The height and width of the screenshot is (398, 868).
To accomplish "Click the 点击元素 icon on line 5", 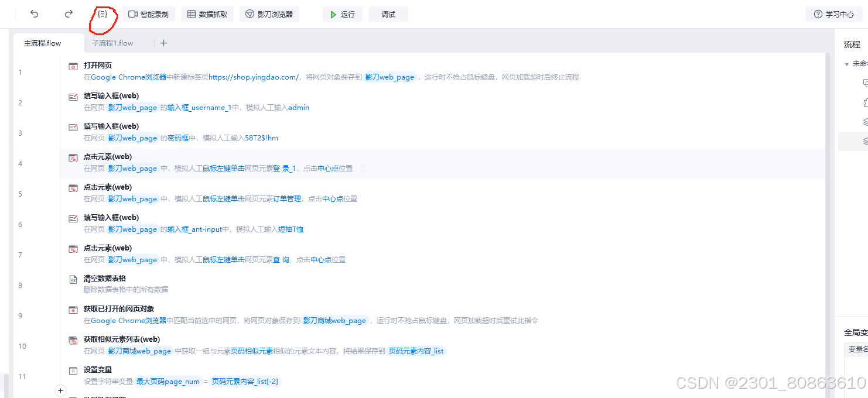I will coord(73,188).
